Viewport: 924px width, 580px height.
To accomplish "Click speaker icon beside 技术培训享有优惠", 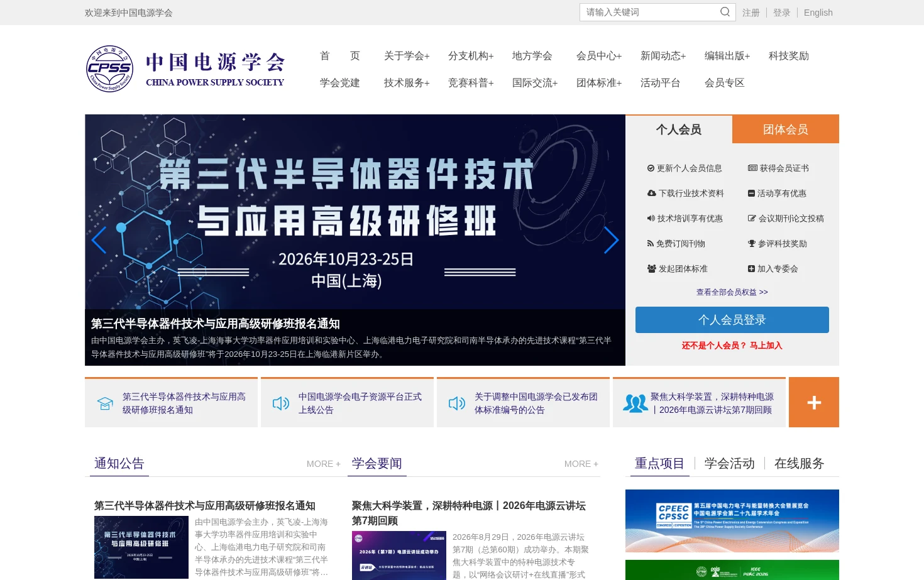I will 651,219.
